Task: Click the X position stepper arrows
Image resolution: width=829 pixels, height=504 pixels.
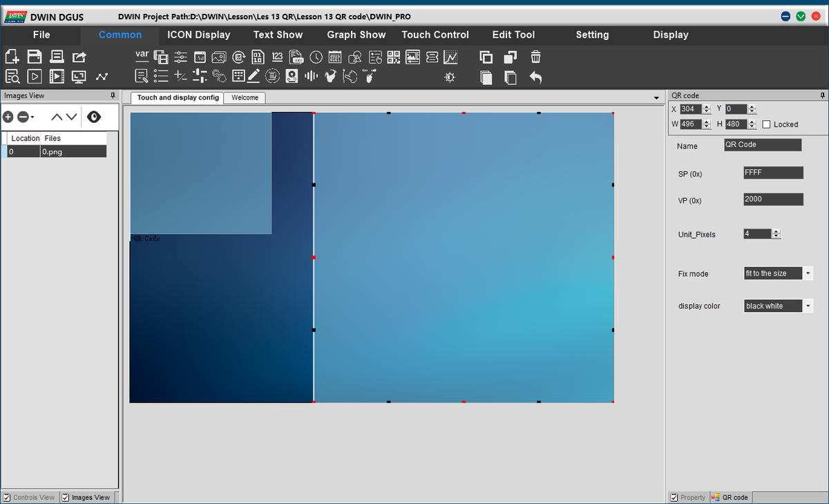Action: point(707,109)
